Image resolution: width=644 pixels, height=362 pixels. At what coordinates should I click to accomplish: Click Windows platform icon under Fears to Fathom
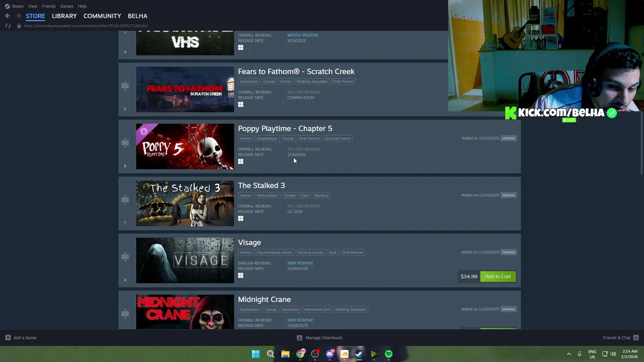pos(240,105)
